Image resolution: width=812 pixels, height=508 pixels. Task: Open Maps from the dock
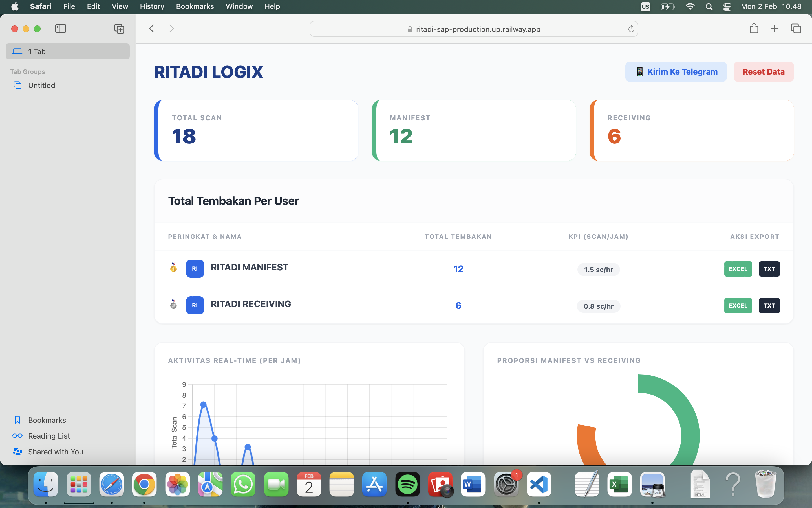pos(210,484)
